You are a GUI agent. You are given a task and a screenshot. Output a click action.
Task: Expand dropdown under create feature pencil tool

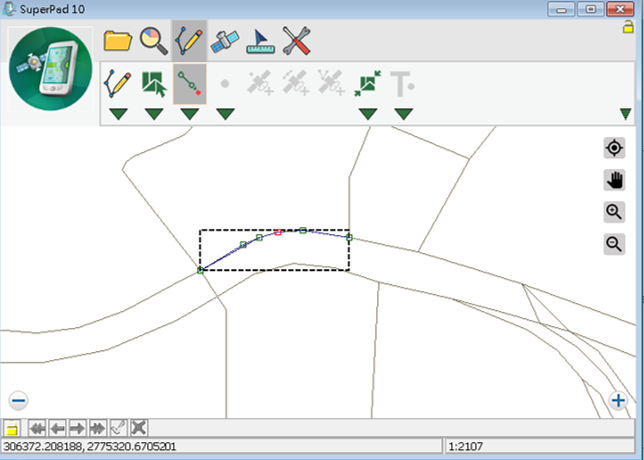[x=119, y=114]
